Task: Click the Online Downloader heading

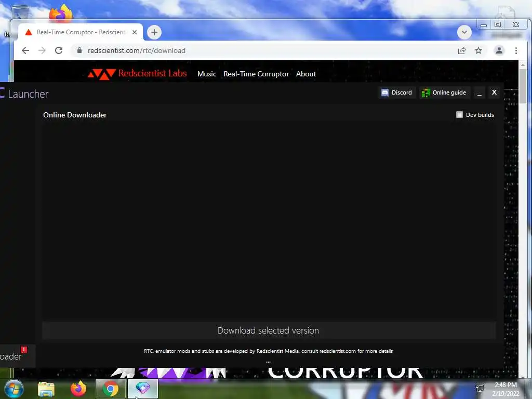Action: (x=75, y=115)
